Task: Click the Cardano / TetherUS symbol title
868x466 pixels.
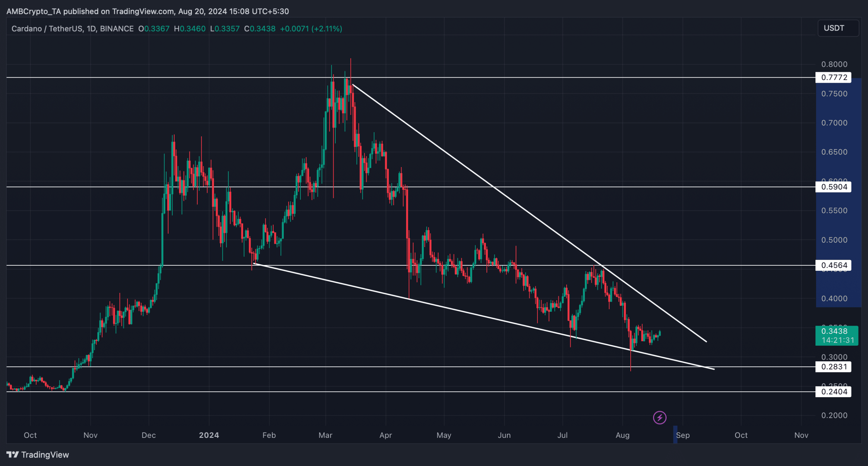Action: (x=73, y=29)
